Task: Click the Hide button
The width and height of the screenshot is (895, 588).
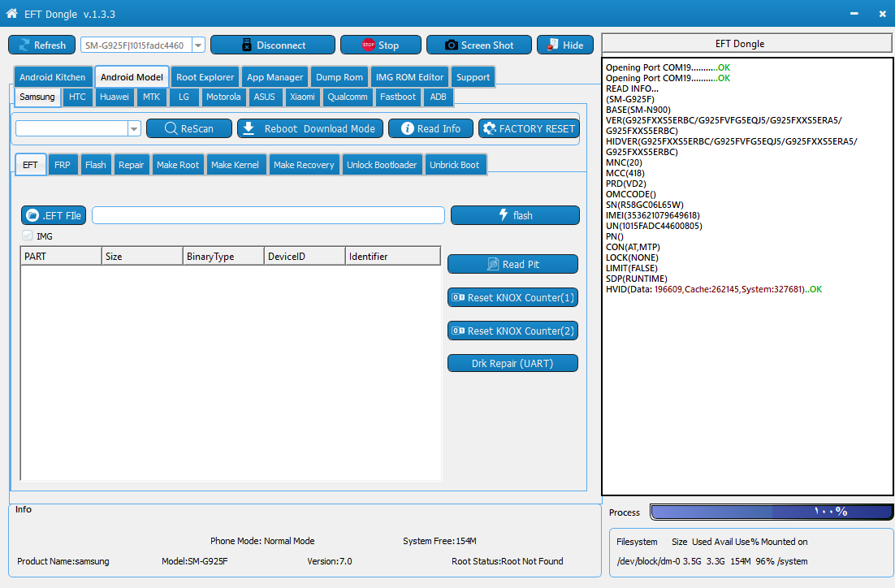Action: click(565, 45)
